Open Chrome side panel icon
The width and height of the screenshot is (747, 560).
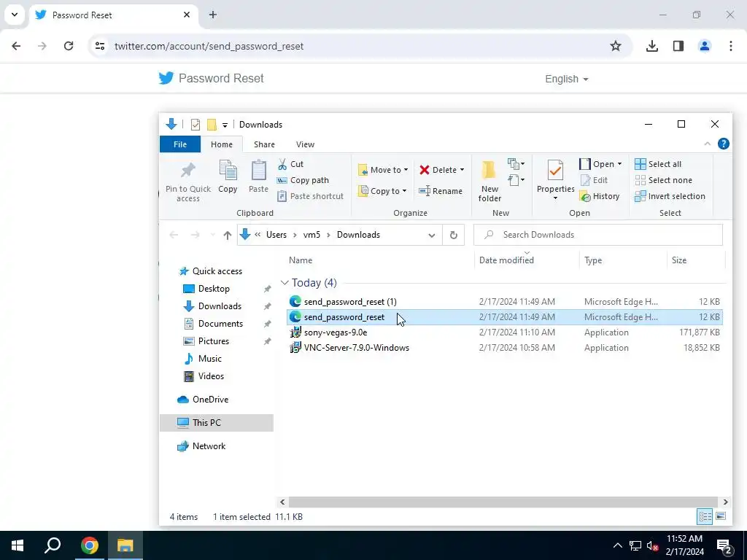point(678,46)
